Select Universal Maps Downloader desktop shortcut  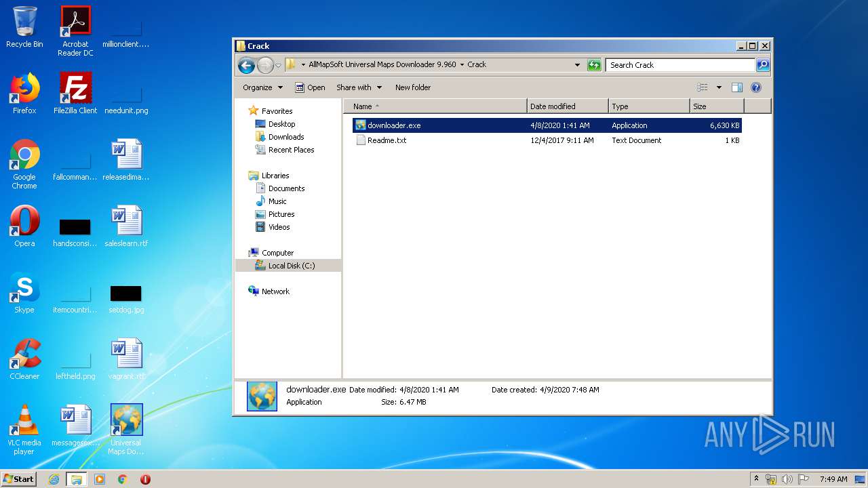coord(126,430)
